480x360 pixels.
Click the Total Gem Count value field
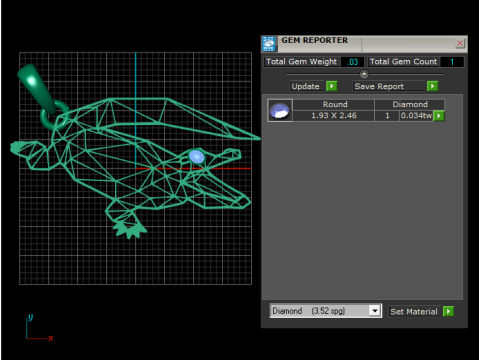[x=452, y=62]
